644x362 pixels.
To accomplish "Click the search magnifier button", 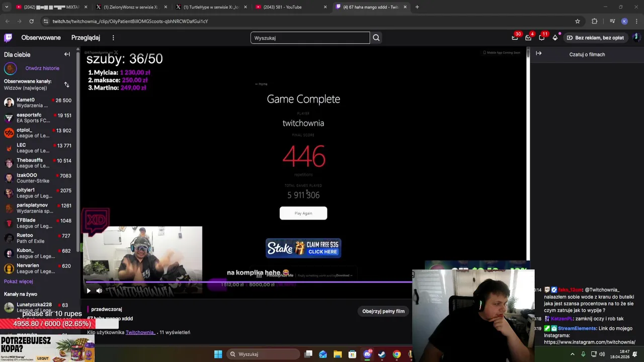I will [x=376, y=38].
